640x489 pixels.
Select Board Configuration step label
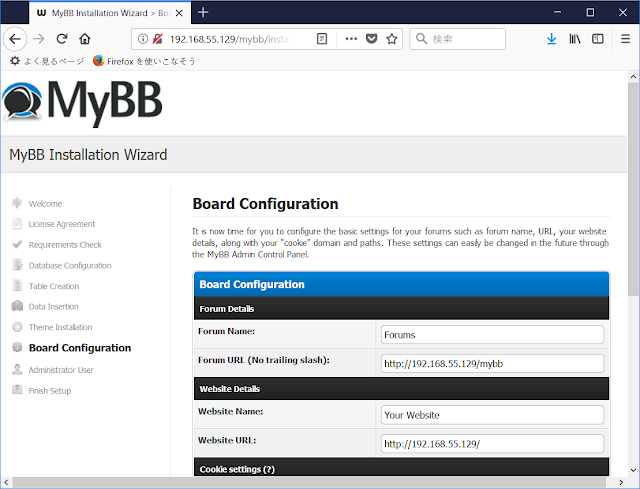tap(80, 348)
